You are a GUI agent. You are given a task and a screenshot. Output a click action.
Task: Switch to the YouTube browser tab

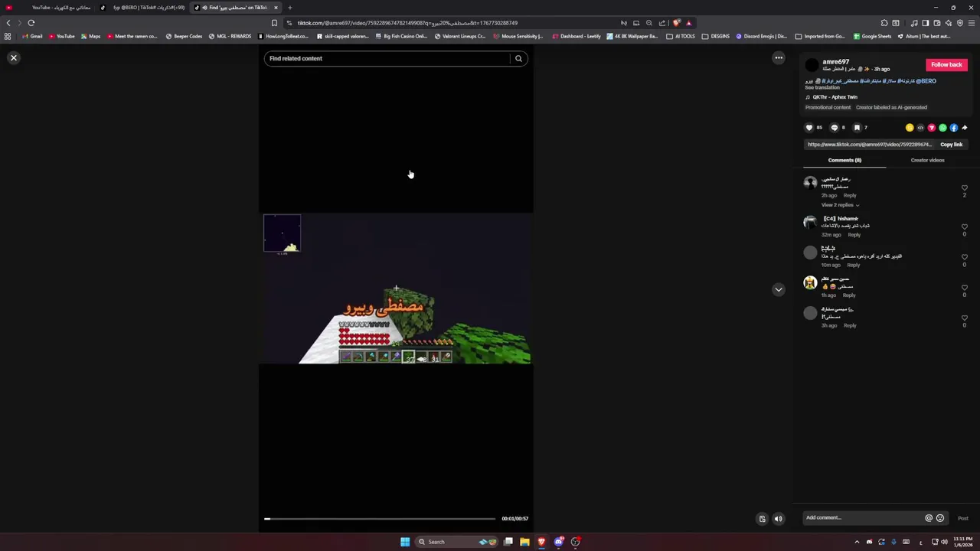50,8
